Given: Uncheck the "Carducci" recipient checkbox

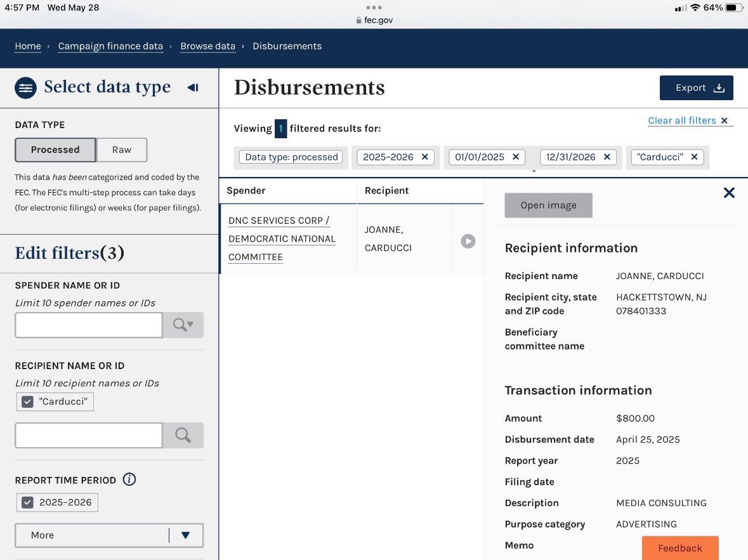Looking at the screenshot, I should (28, 401).
